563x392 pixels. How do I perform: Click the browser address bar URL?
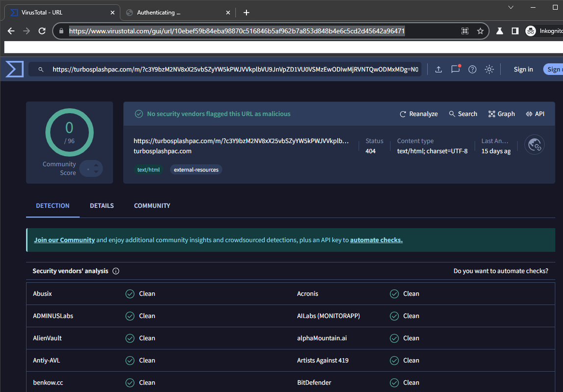click(x=237, y=31)
